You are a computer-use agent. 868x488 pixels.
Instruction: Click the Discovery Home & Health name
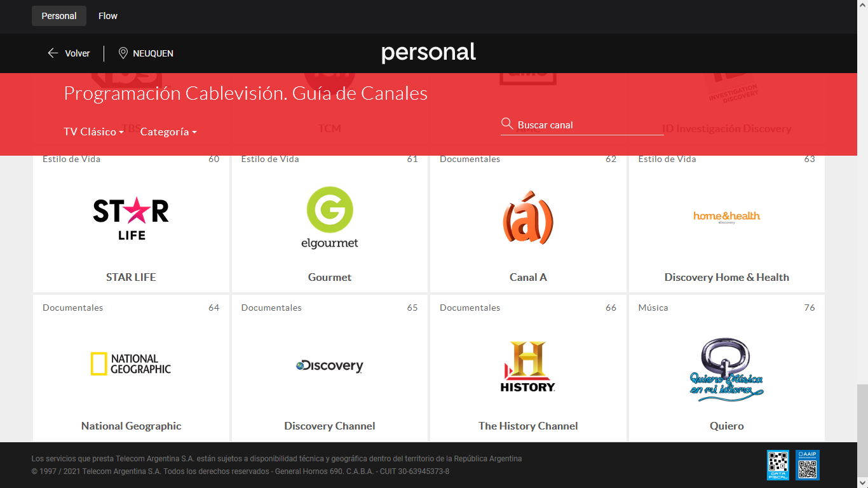point(727,277)
